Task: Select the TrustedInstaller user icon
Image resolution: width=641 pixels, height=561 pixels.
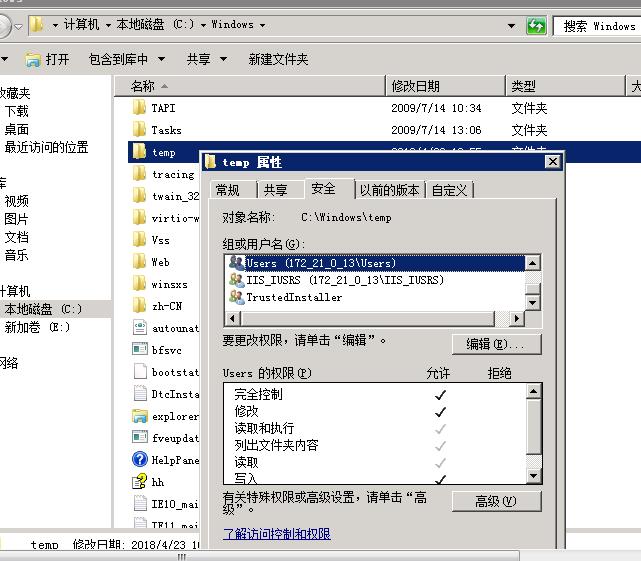Action: point(236,297)
